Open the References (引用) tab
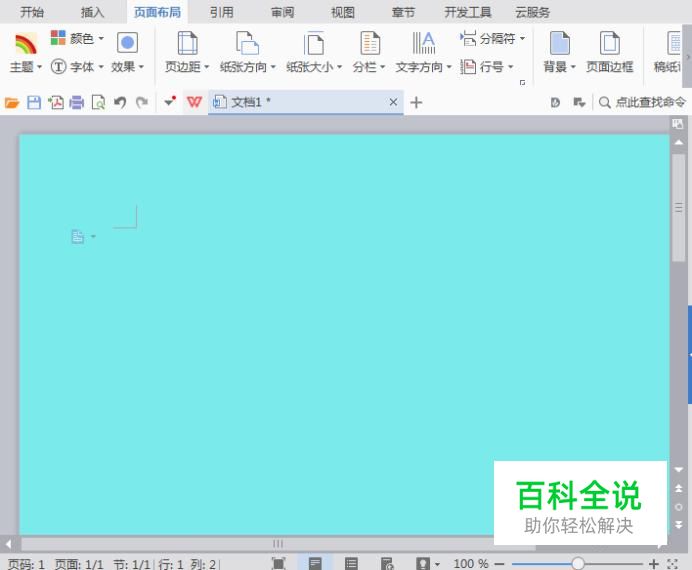Screen dimensions: 692x570 point(221,12)
